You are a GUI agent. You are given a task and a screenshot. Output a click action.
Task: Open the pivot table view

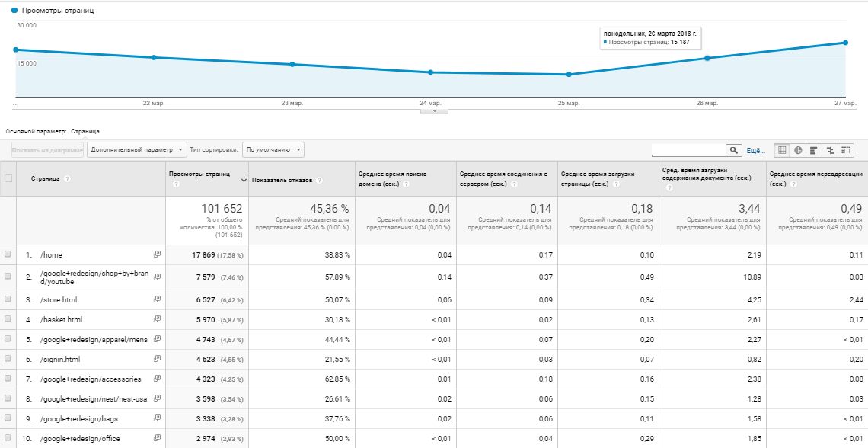click(x=846, y=150)
